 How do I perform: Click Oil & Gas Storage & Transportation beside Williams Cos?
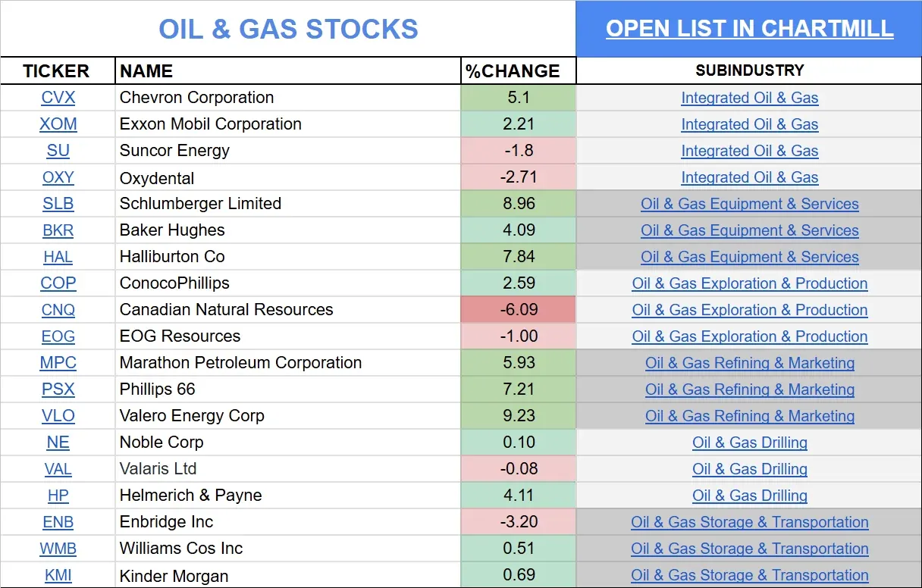[x=749, y=549]
